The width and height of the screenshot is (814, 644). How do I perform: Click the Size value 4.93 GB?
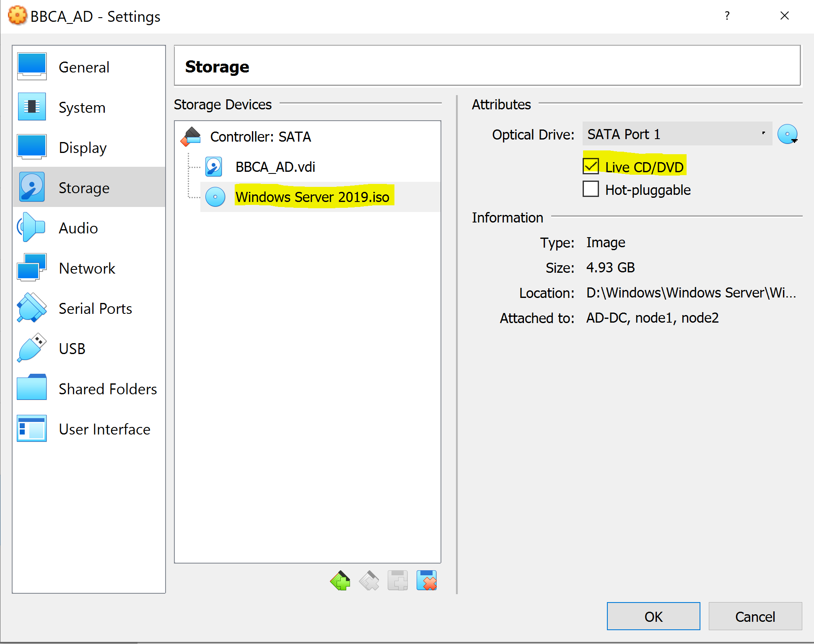click(610, 267)
